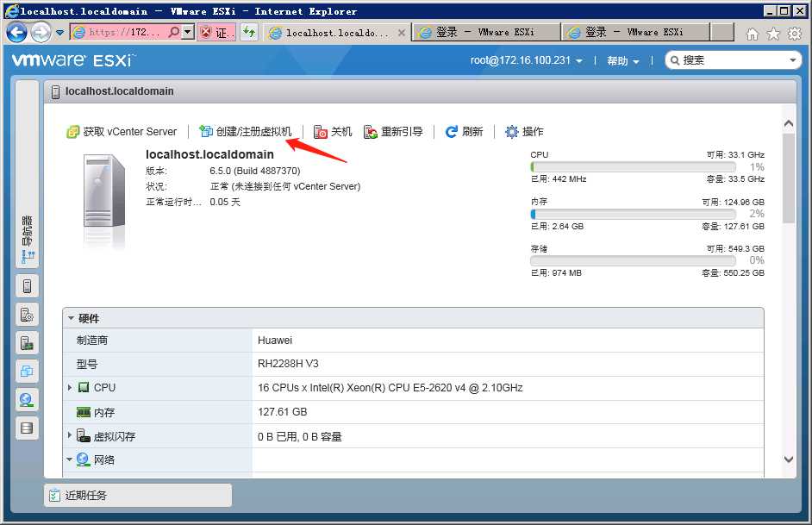Click the certificate error shield icon

(x=206, y=32)
